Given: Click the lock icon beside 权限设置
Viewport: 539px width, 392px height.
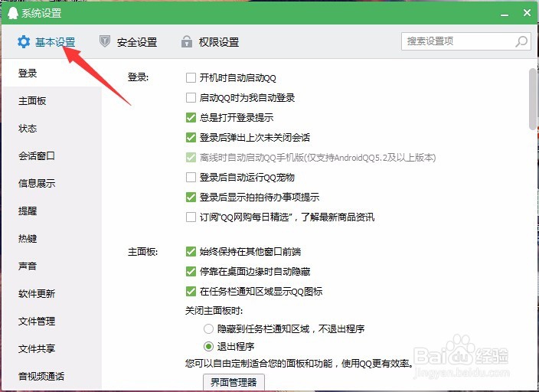Looking at the screenshot, I should pos(187,41).
